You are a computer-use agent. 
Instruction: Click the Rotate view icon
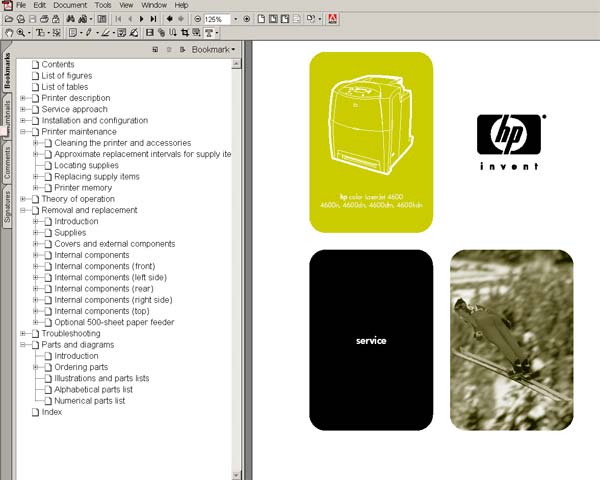click(310, 19)
